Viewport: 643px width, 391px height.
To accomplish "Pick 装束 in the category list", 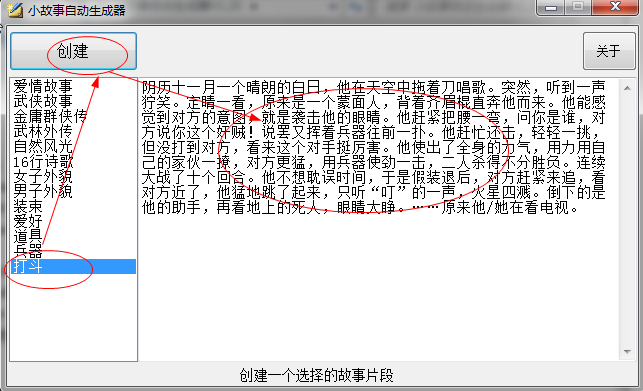I will (73, 206).
